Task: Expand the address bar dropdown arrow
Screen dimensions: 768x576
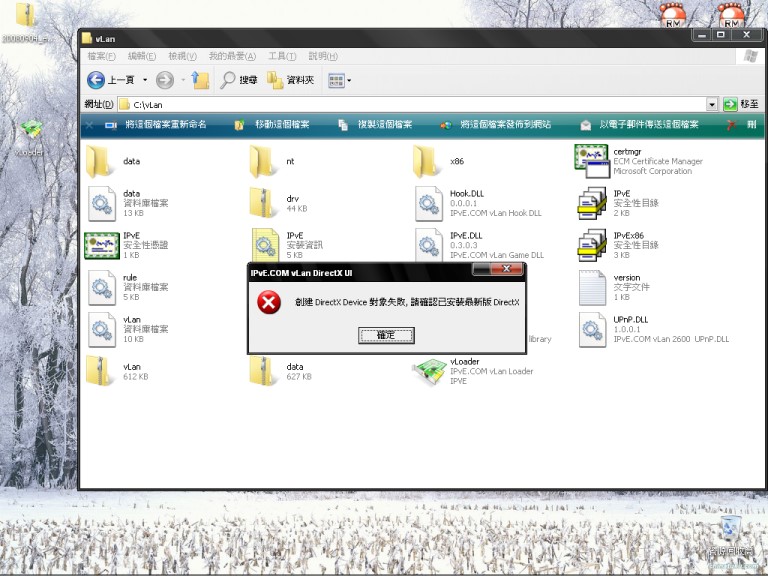Action: point(712,104)
